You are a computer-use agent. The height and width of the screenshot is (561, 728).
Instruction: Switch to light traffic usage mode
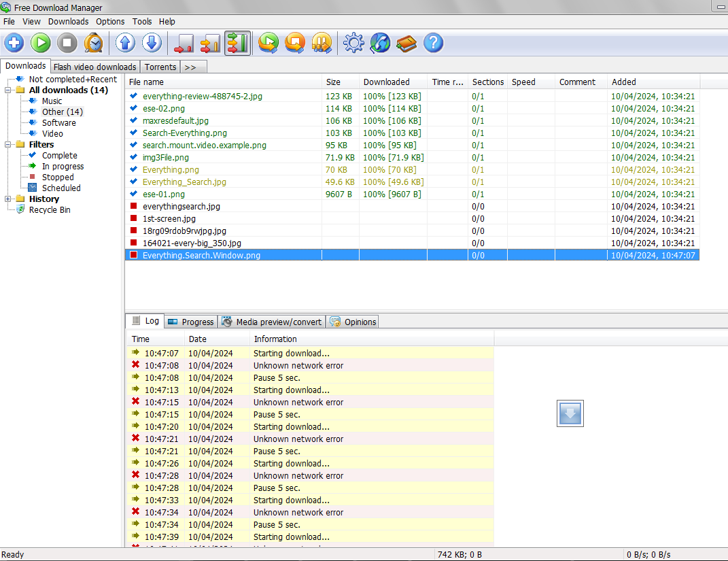(184, 44)
